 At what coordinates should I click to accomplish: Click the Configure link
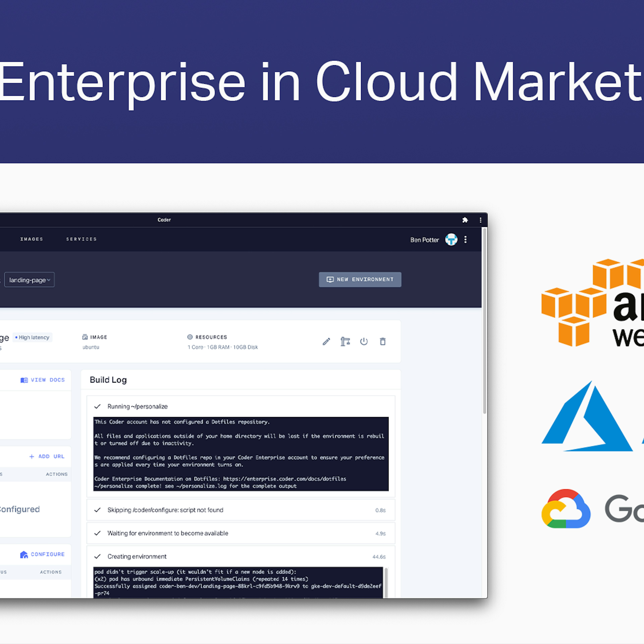click(42, 554)
